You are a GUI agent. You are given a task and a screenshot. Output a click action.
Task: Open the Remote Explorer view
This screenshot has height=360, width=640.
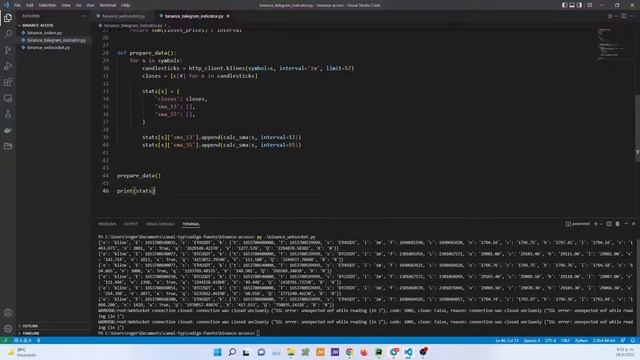[8, 98]
